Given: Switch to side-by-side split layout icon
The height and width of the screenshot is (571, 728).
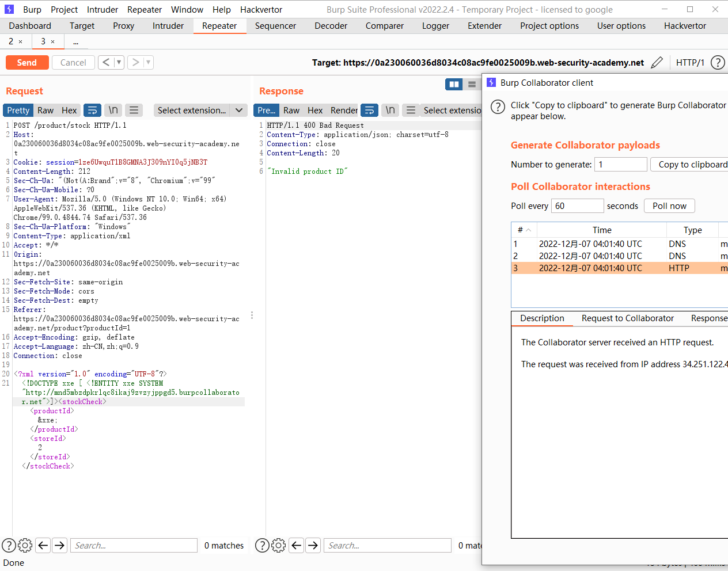Looking at the screenshot, I should [x=454, y=85].
